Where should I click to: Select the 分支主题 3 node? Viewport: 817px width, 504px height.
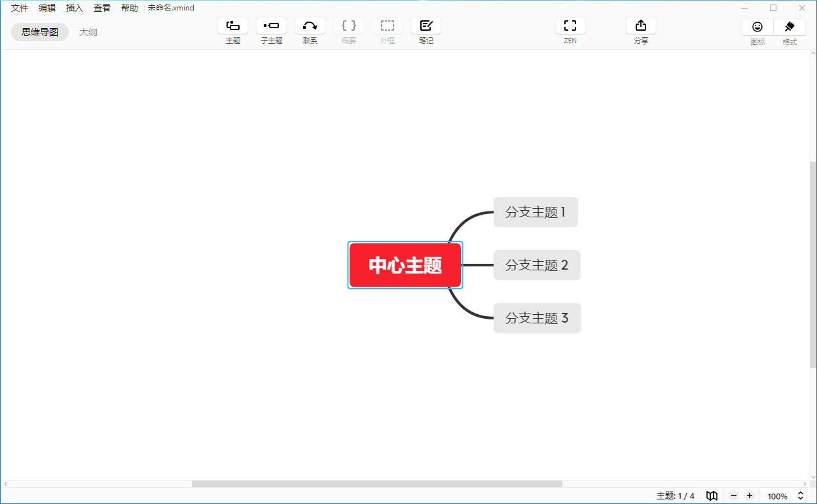(537, 318)
